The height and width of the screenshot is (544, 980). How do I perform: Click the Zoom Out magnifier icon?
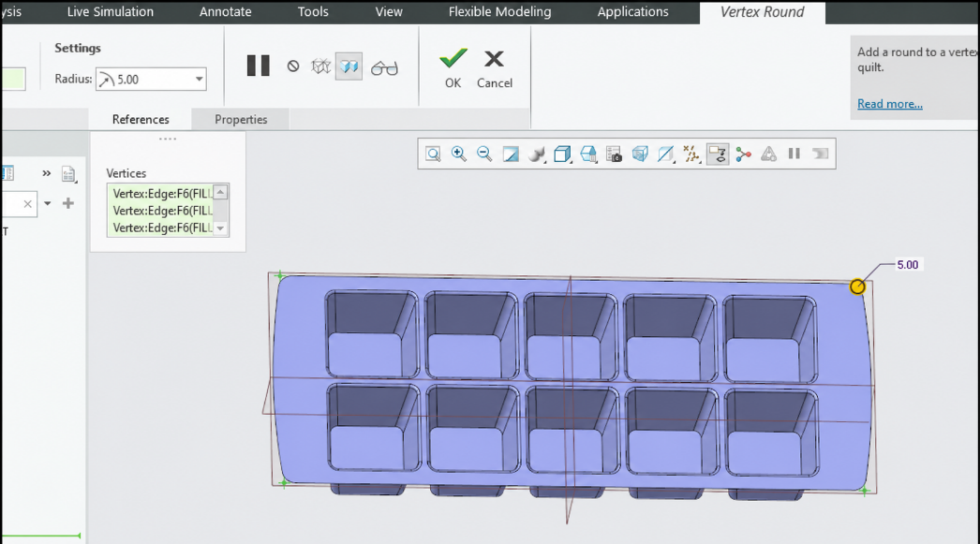click(484, 154)
